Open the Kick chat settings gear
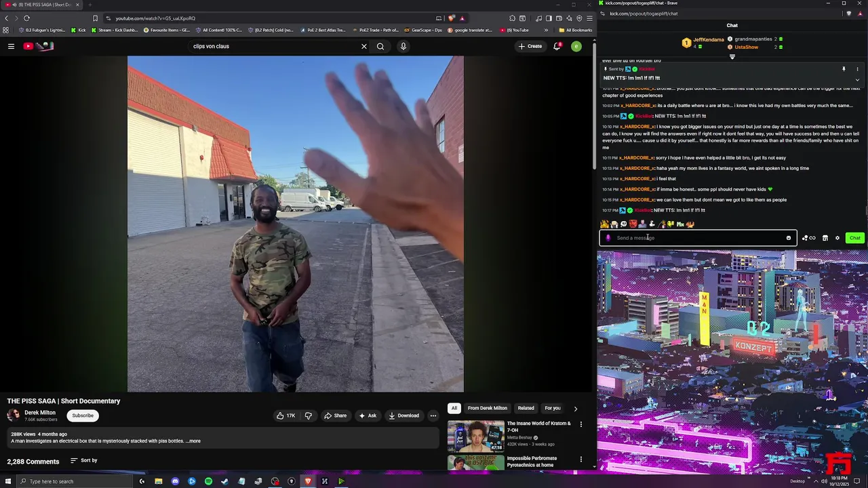The image size is (868, 488). [837, 238]
